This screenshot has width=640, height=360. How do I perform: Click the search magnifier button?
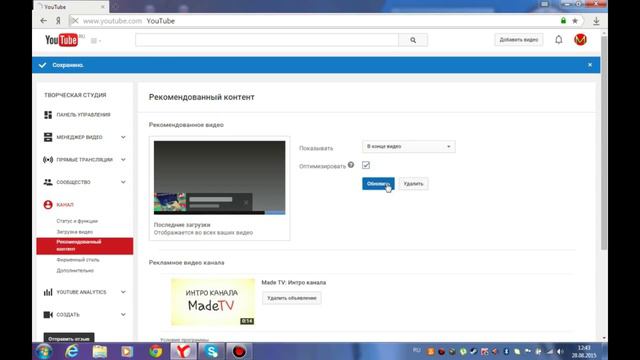tap(413, 40)
